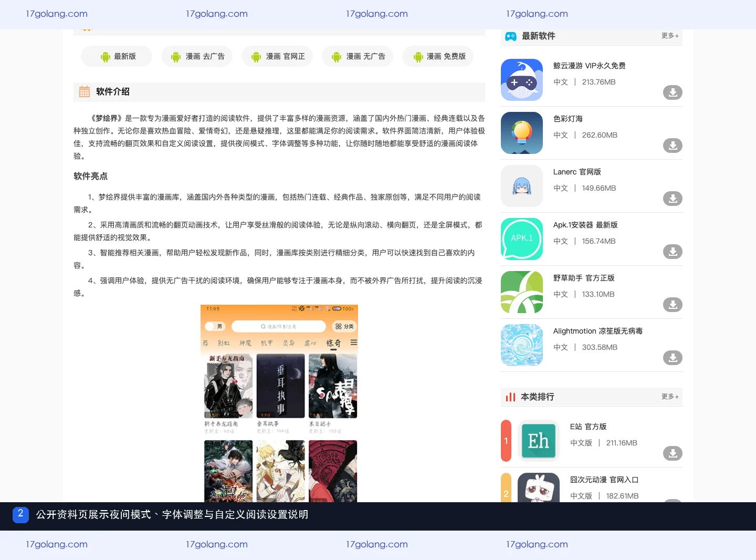This screenshot has height=560, width=756.
Task: Click the Android icon on 最新版 button
Action: [x=106, y=57]
